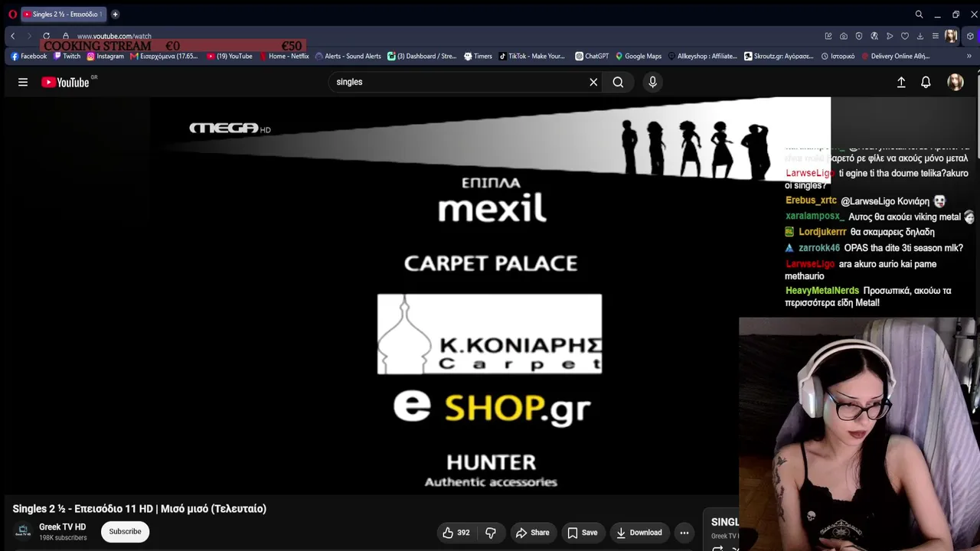980x551 pixels.
Task: Open Opera My Flow arrow icon
Action: pyautogui.click(x=890, y=36)
